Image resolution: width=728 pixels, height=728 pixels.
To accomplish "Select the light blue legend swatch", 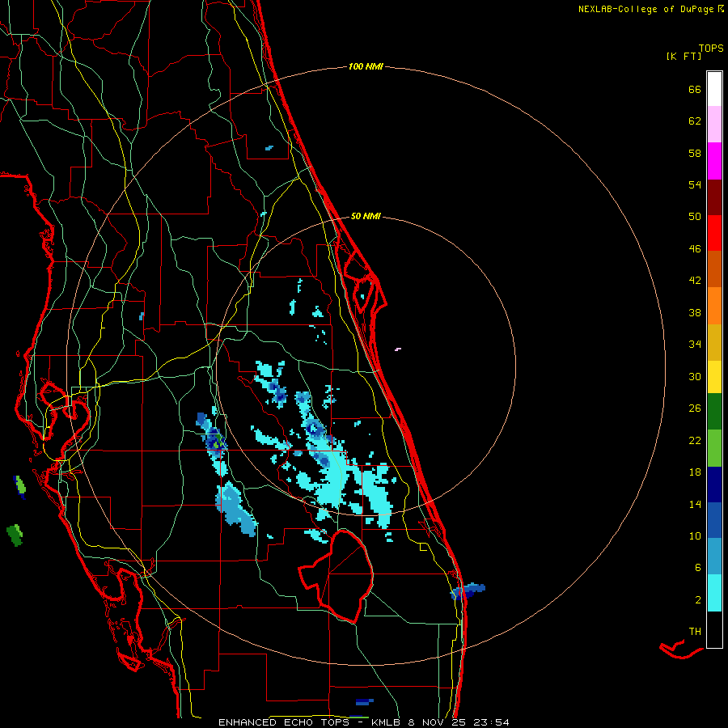I will click(x=714, y=557).
